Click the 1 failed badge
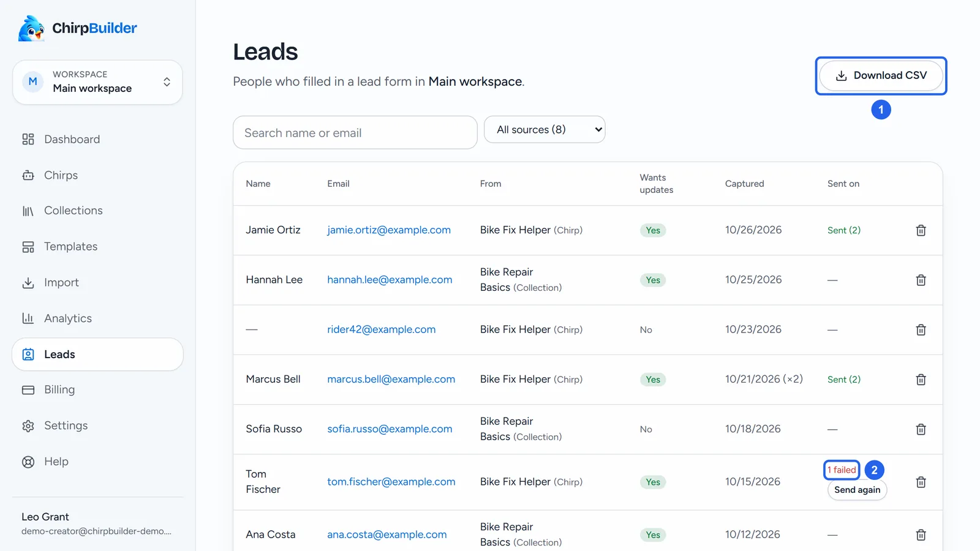The width and height of the screenshot is (980, 551). [x=842, y=470]
